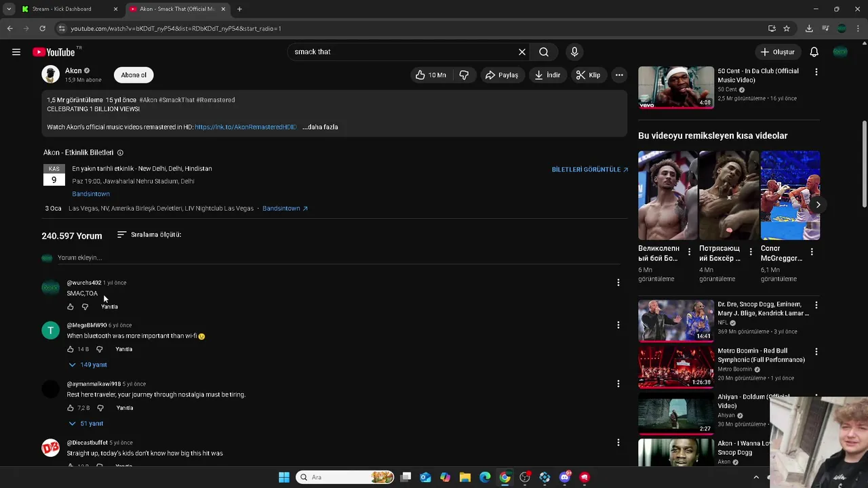Expand the 51 yanıt replies

[86, 424]
